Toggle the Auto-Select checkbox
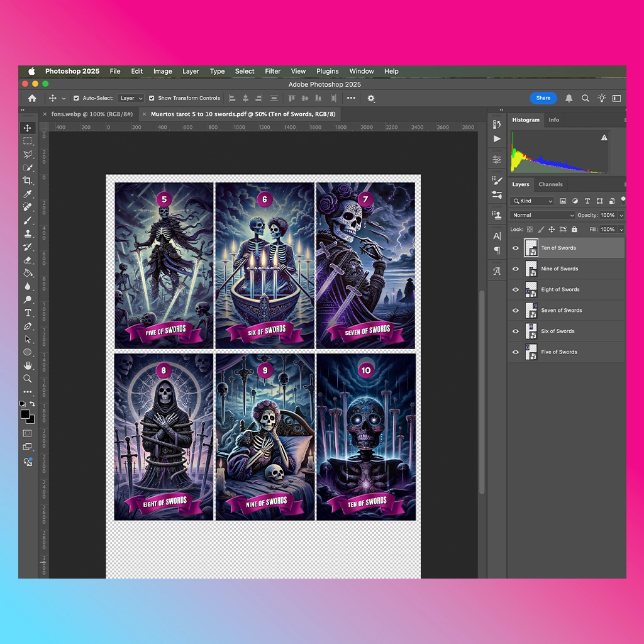644x644 pixels. point(76,98)
